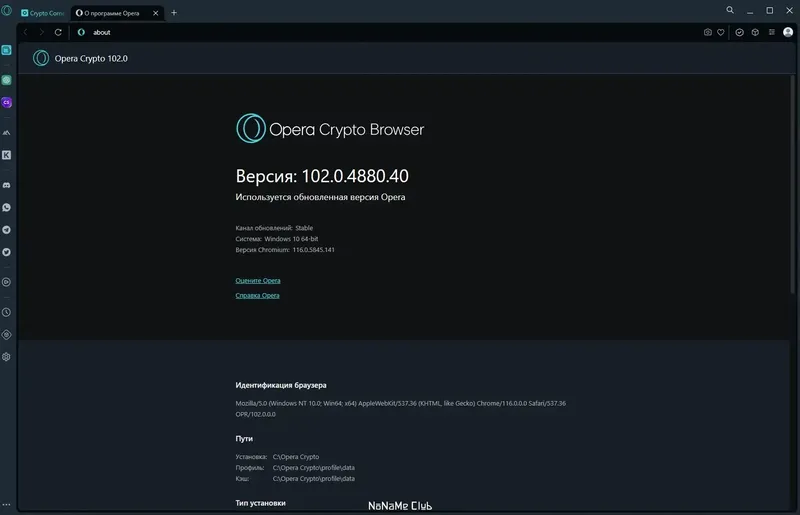Click 'Версия Chromium: 116.0.5845.141' line
Image resolution: width=800 pixels, height=515 pixels.
tap(285, 250)
